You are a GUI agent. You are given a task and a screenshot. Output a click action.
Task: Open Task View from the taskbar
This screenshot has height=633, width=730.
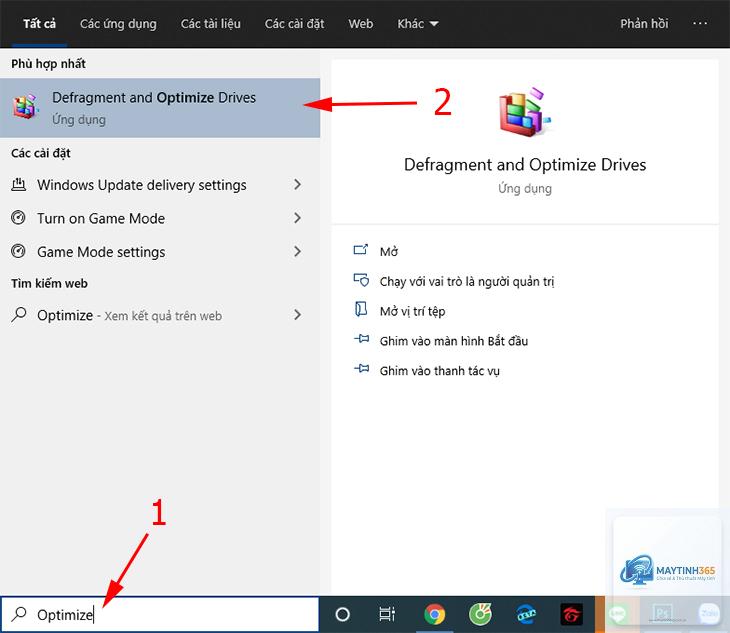pyautogui.click(x=387, y=614)
